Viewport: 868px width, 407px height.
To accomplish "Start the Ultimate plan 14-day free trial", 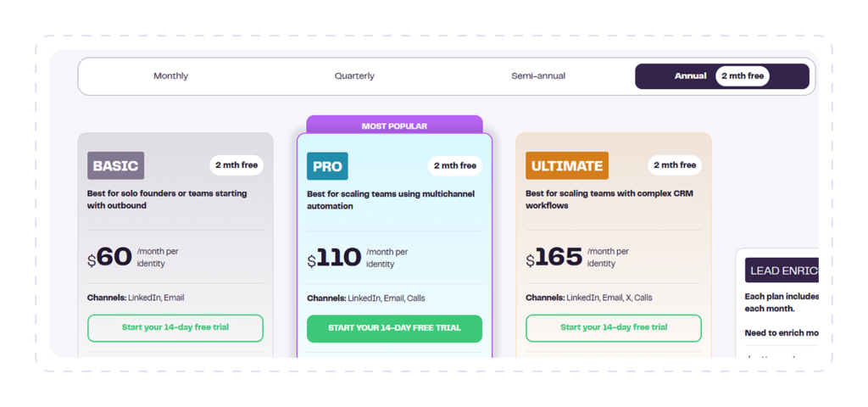I will [614, 328].
